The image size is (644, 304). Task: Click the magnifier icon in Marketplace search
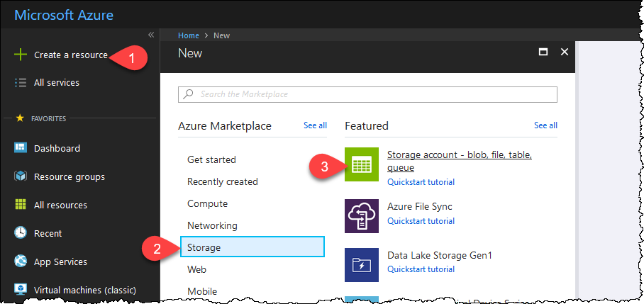coord(188,94)
